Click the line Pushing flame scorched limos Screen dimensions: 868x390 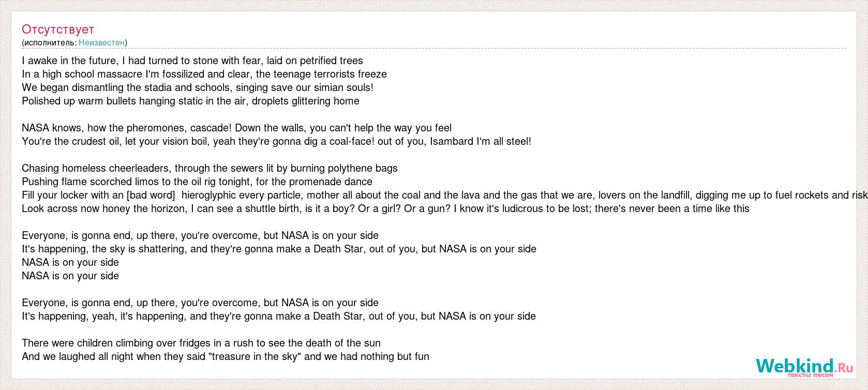pos(197,182)
